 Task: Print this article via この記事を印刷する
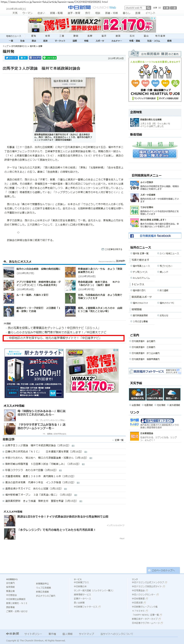[x=112, y=249]
